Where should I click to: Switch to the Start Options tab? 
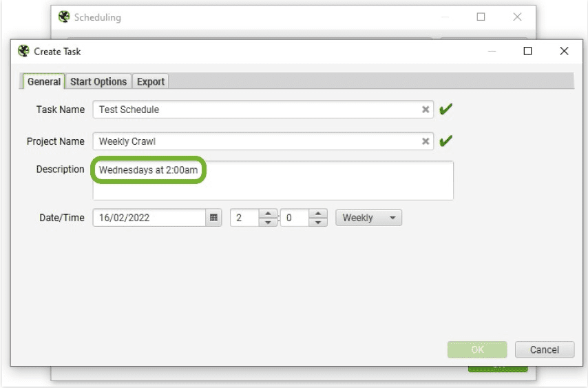tap(98, 81)
